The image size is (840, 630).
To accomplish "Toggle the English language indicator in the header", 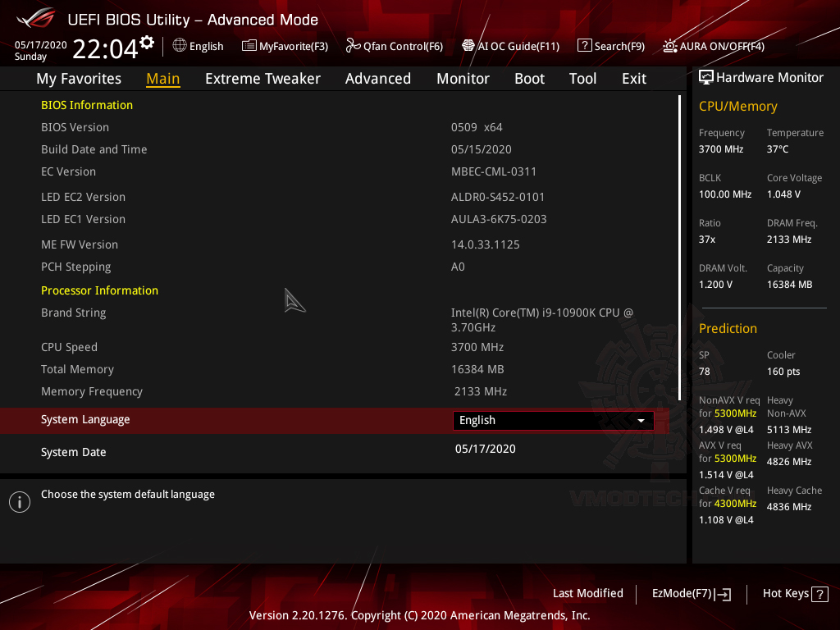I will [198, 46].
